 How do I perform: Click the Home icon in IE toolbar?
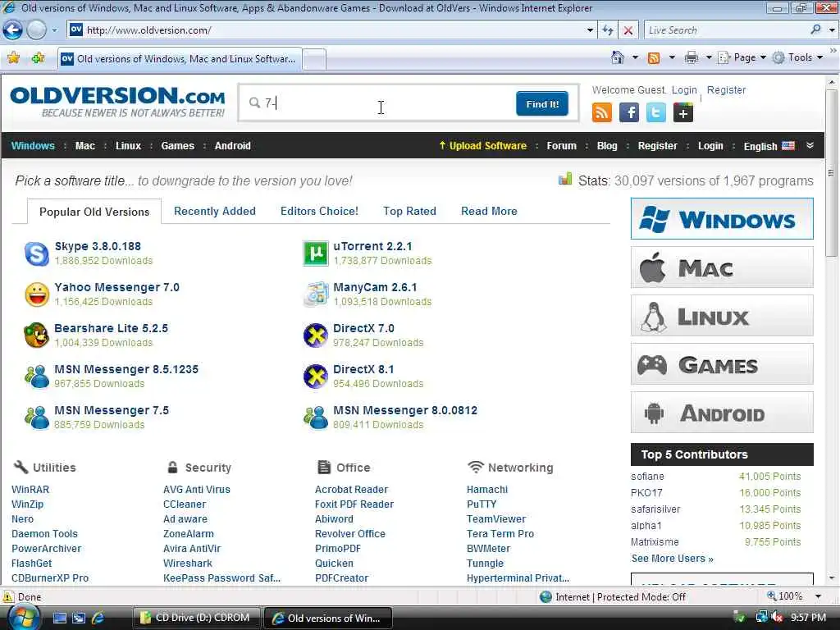tap(618, 57)
